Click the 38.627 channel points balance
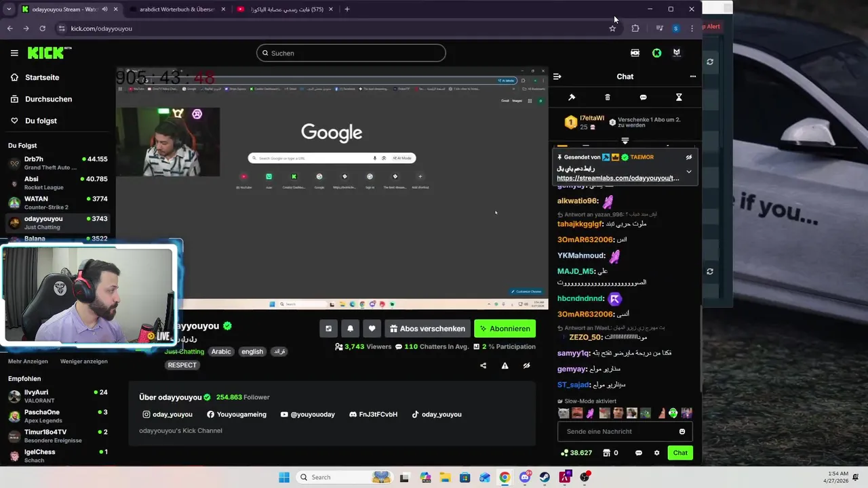868x488 pixels. [x=576, y=453]
